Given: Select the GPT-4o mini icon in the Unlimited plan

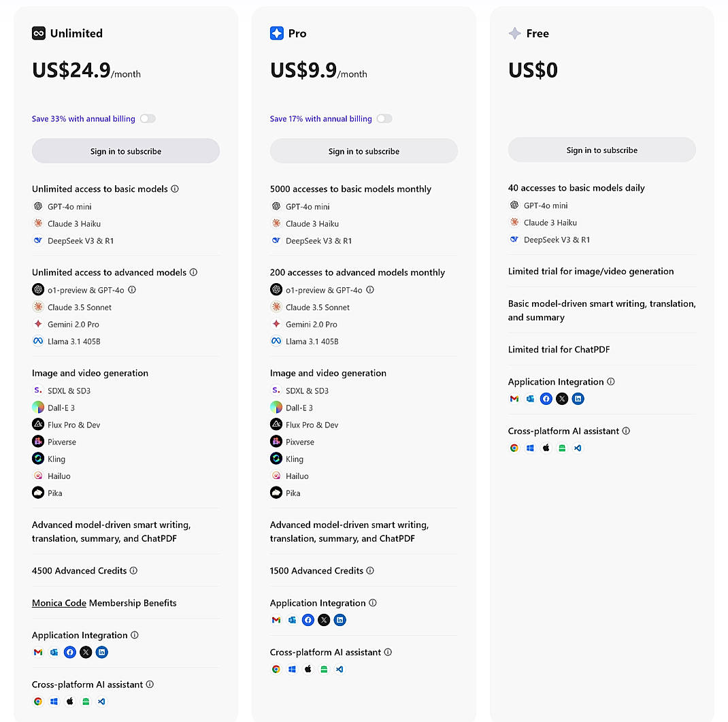Looking at the screenshot, I should click(x=38, y=206).
